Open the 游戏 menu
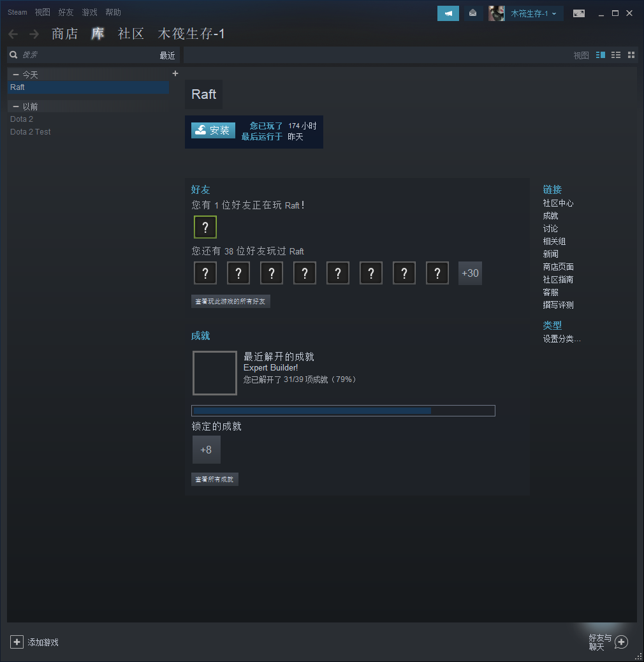644x662 pixels. 89,12
